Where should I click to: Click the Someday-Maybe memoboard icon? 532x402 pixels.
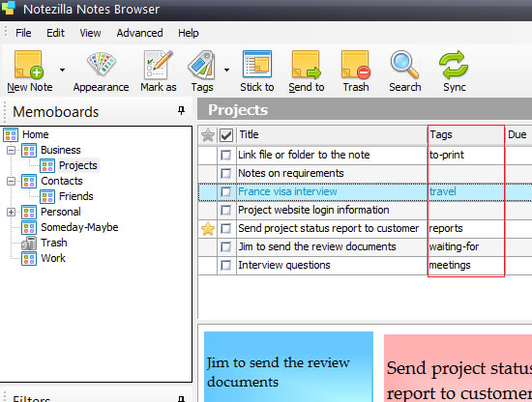(29, 227)
